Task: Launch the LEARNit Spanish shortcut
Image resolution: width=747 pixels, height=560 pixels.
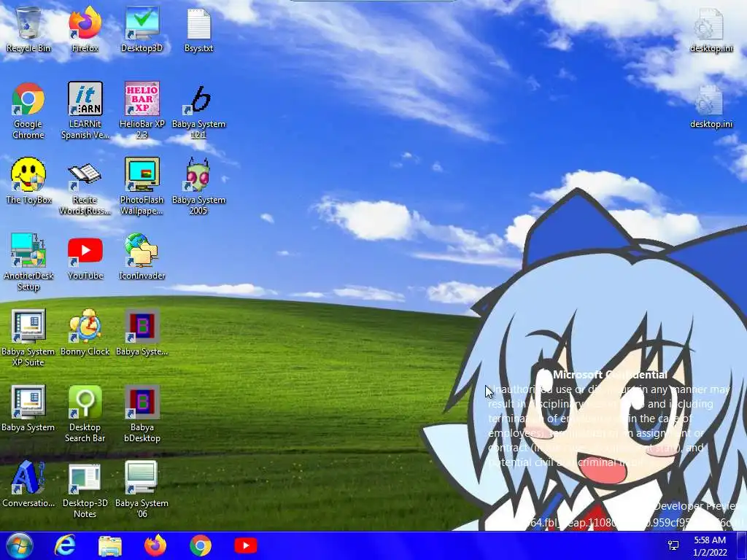Action: point(85,111)
